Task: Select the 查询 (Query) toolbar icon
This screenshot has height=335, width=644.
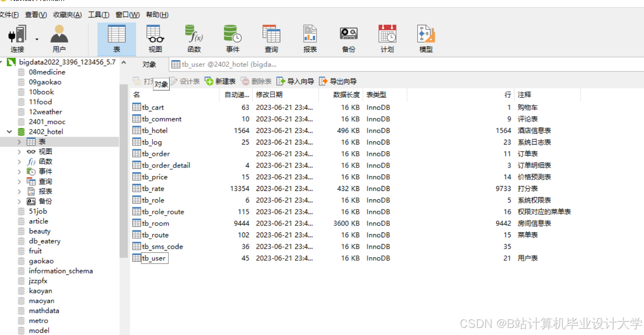Action: [271, 39]
